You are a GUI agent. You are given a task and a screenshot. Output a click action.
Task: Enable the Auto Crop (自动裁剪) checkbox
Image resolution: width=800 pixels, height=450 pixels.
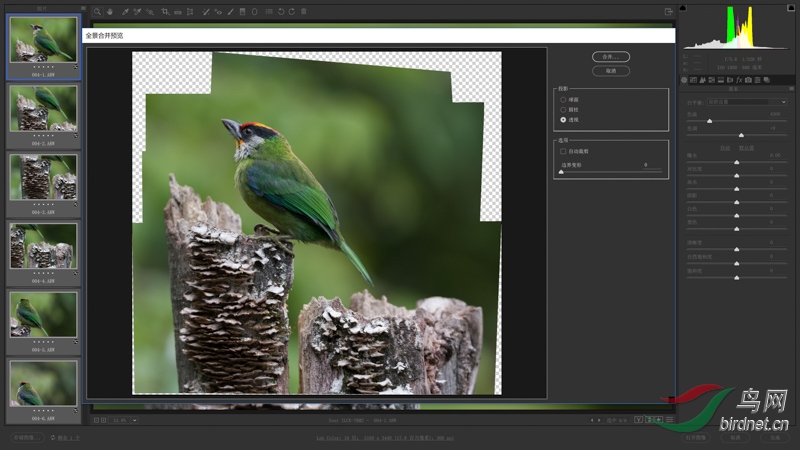tap(564, 151)
